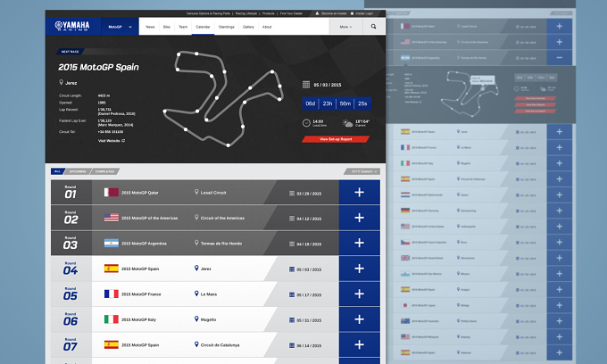The width and height of the screenshot is (607, 364).
Task: Click the Circuit de Catalunya text
Action: pos(220,344)
